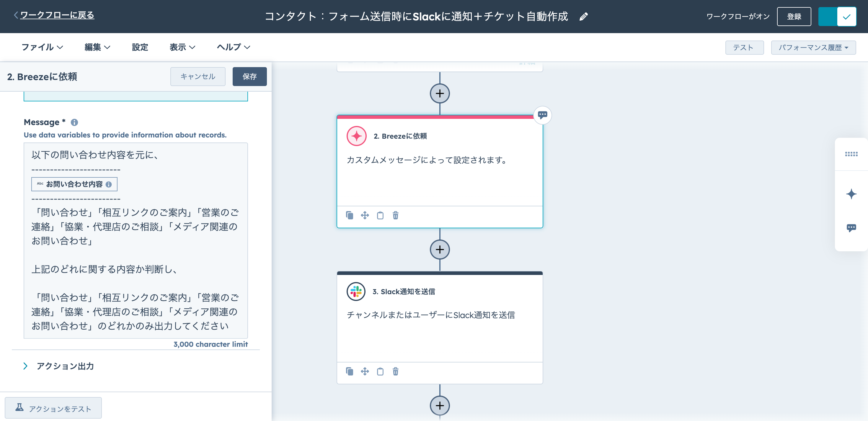
Task: Open the grid dots icon in right sidebar
Action: 851,154
